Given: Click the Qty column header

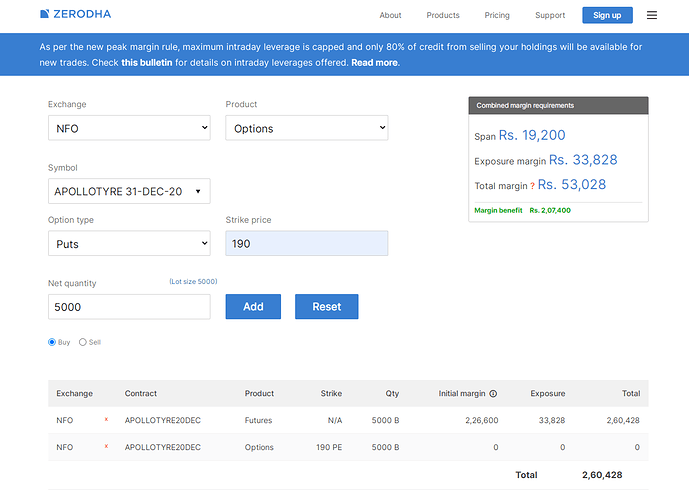Looking at the screenshot, I should tap(392, 394).
